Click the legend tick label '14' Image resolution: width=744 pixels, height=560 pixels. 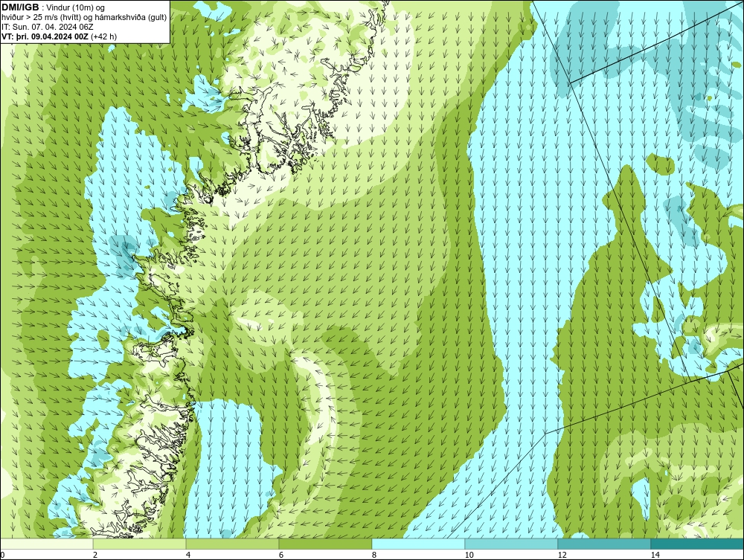pos(655,555)
